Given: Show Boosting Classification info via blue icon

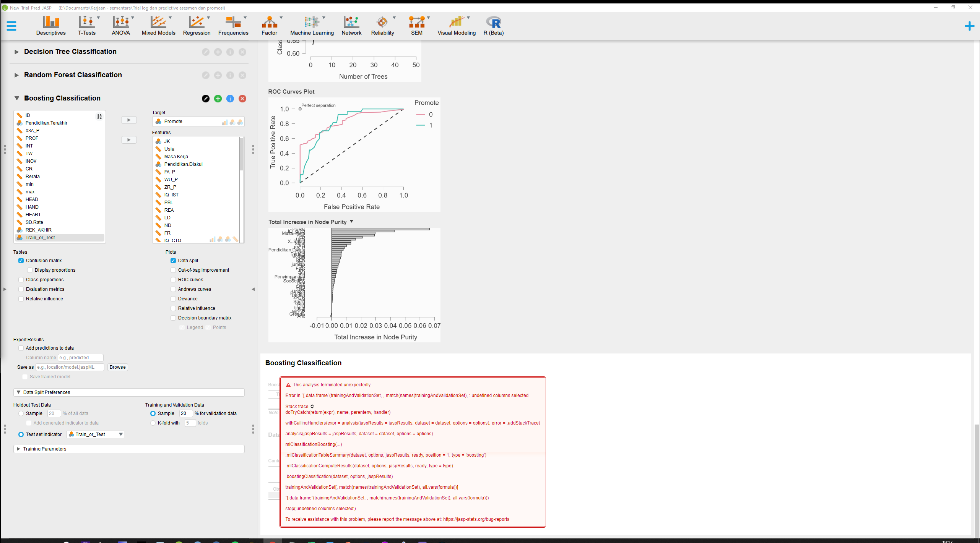Looking at the screenshot, I should point(230,99).
